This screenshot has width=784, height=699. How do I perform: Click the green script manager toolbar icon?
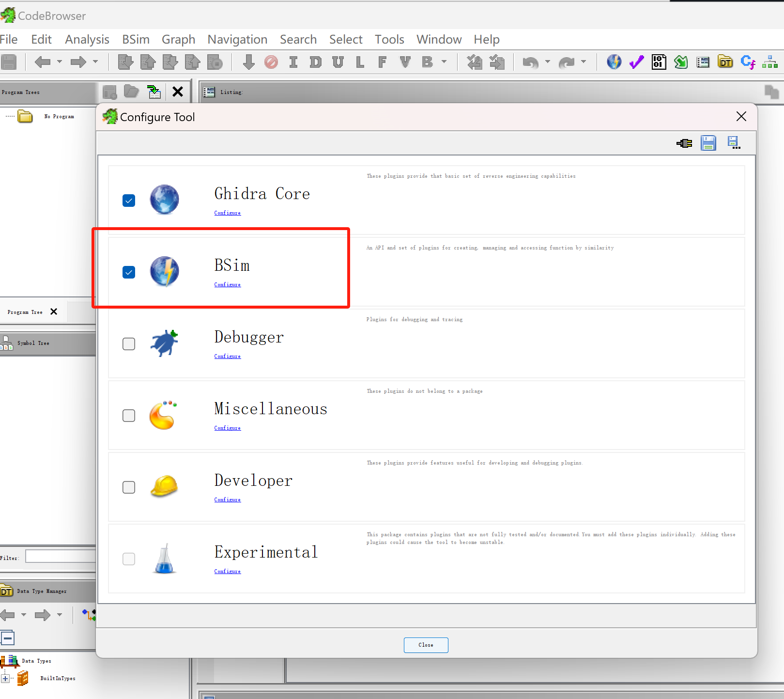(681, 62)
